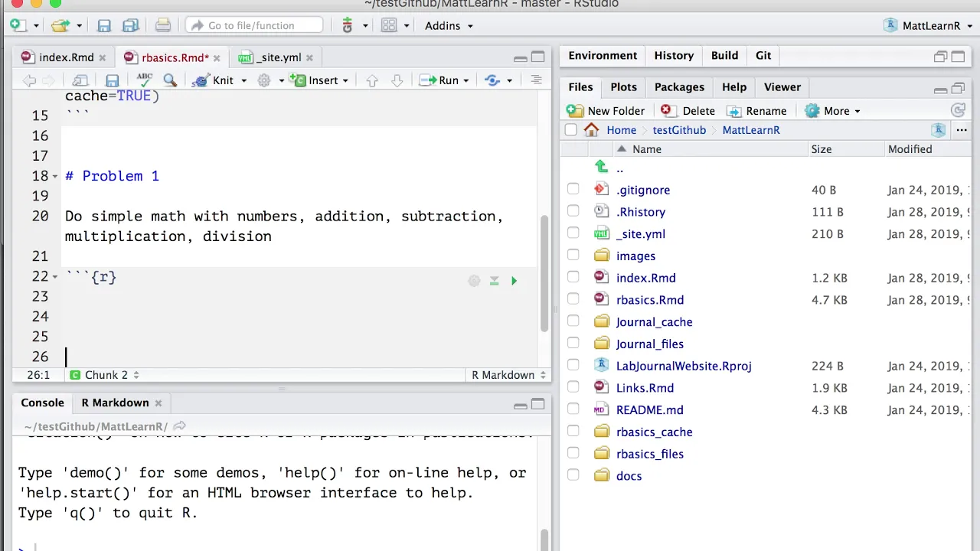Collapse the Problem 1 section fold arrow
Screen dimensions: 980x551
pos(55,177)
